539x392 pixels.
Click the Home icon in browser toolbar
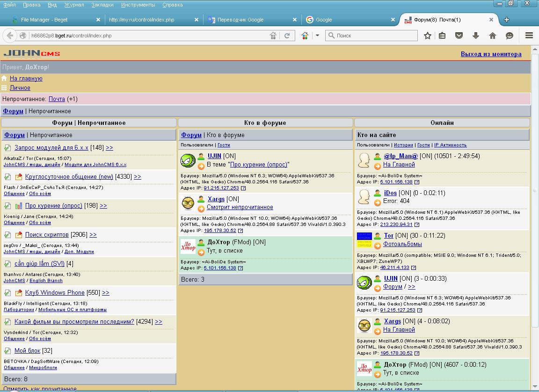[493, 36]
